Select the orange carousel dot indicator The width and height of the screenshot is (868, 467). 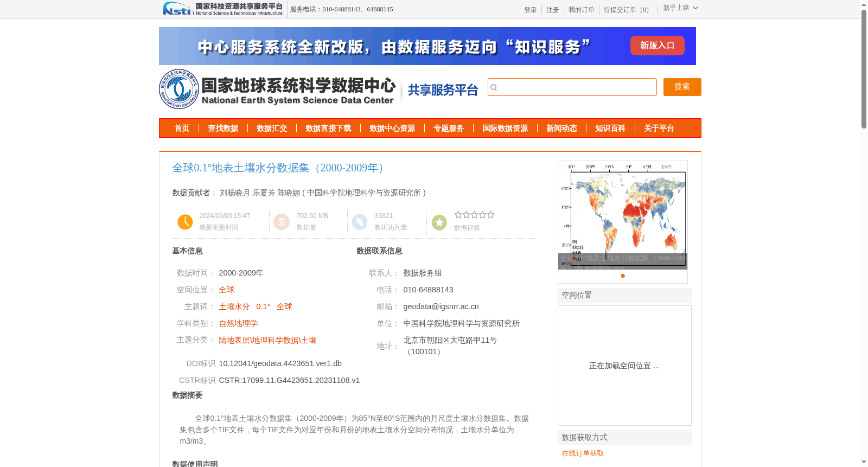(x=623, y=276)
